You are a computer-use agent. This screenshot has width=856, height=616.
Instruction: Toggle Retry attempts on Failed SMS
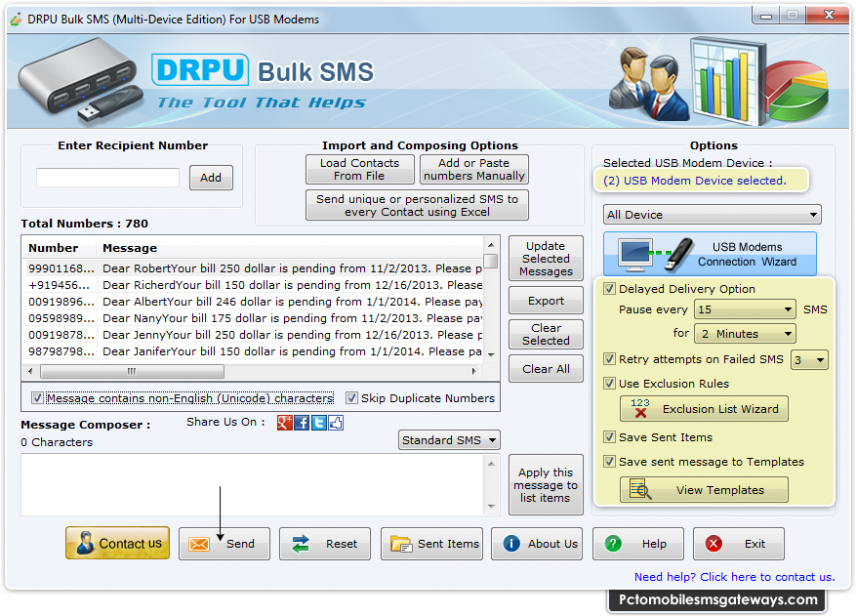(609, 359)
